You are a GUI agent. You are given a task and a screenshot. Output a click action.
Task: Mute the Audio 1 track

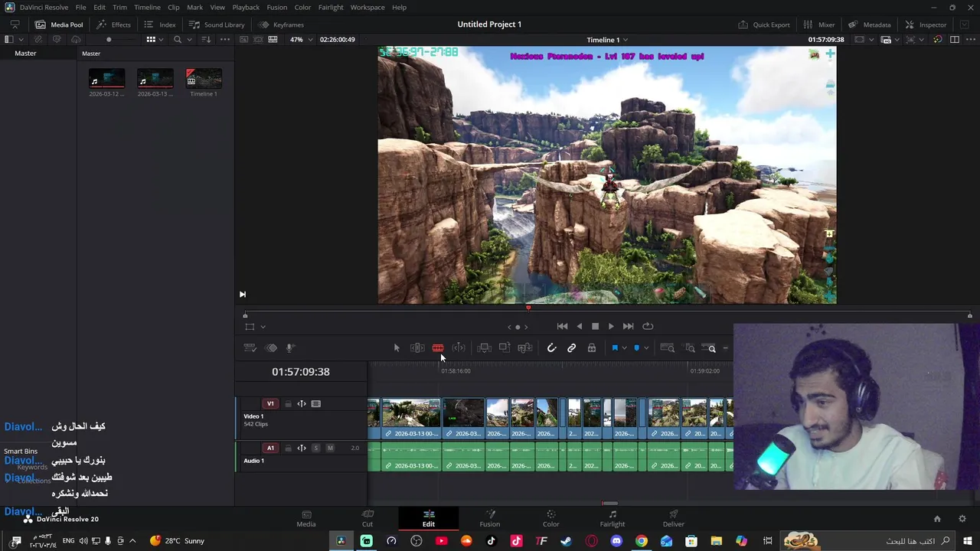point(330,448)
